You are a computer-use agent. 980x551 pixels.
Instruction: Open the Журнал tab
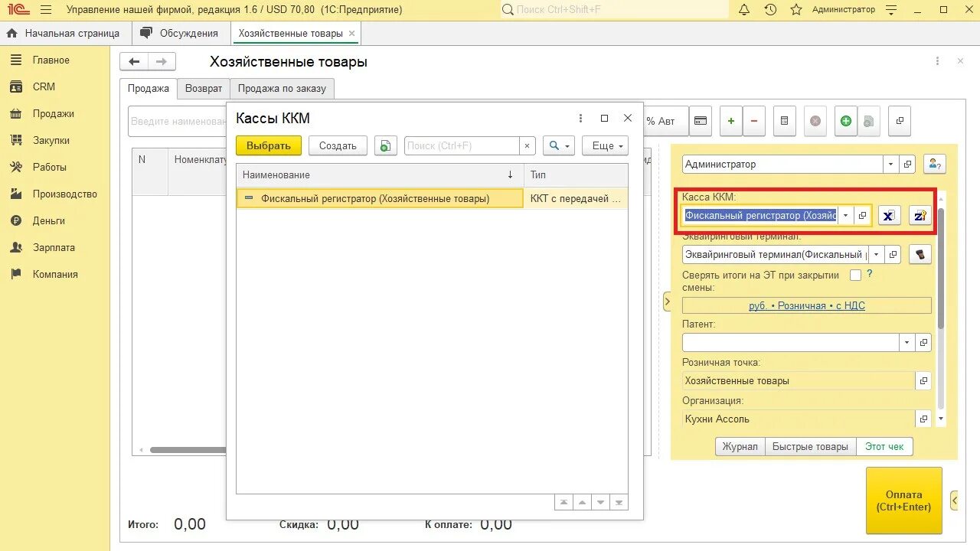(x=740, y=446)
